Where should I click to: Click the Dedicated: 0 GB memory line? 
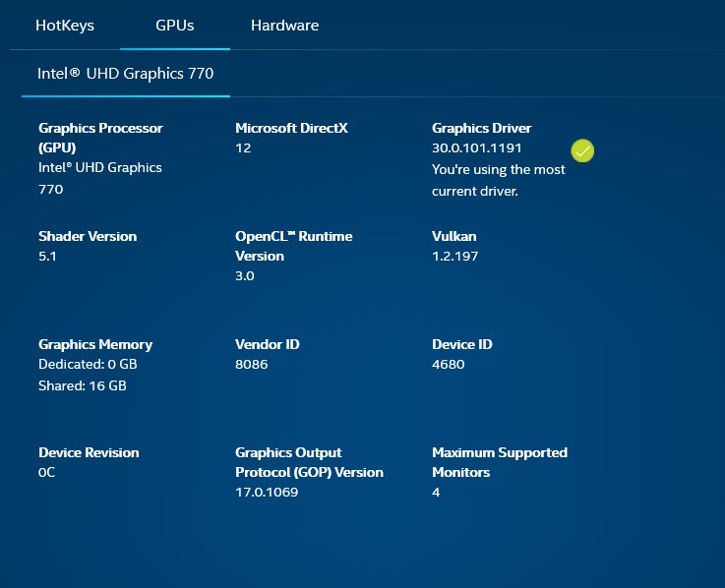click(88, 365)
